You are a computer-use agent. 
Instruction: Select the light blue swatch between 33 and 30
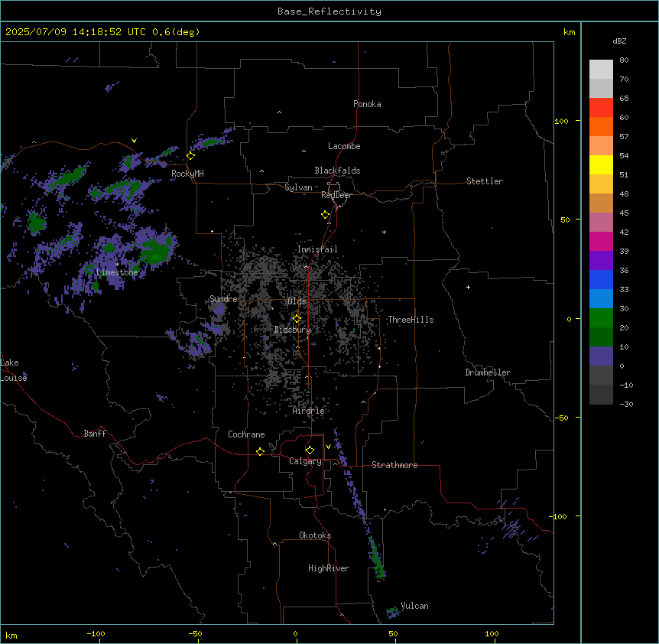pyautogui.click(x=601, y=299)
